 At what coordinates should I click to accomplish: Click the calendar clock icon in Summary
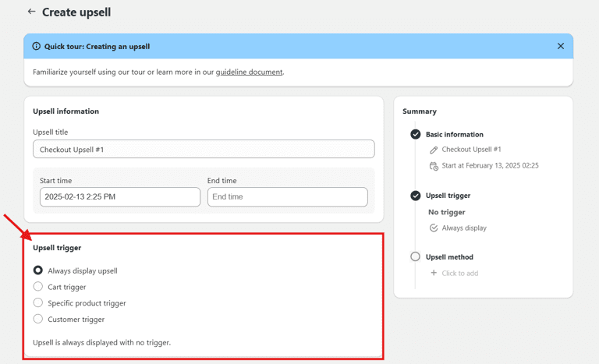point(434,166)
